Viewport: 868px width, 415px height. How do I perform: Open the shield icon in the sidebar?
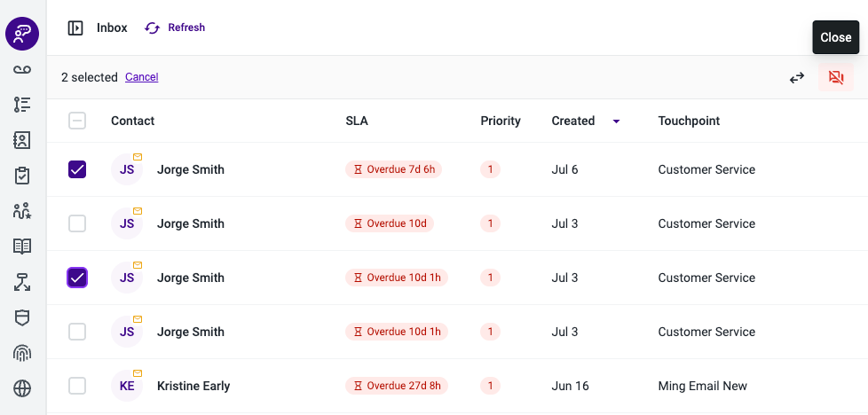(22, 317)
